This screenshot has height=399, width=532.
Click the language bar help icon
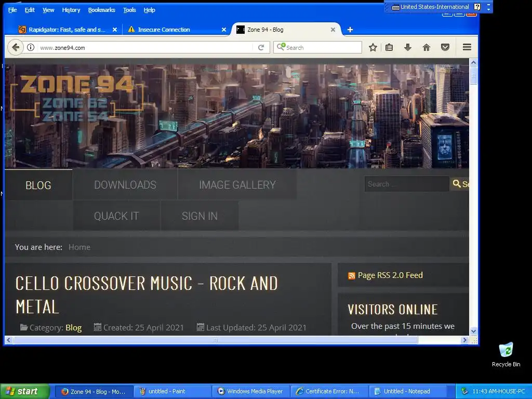click(477, 7)
